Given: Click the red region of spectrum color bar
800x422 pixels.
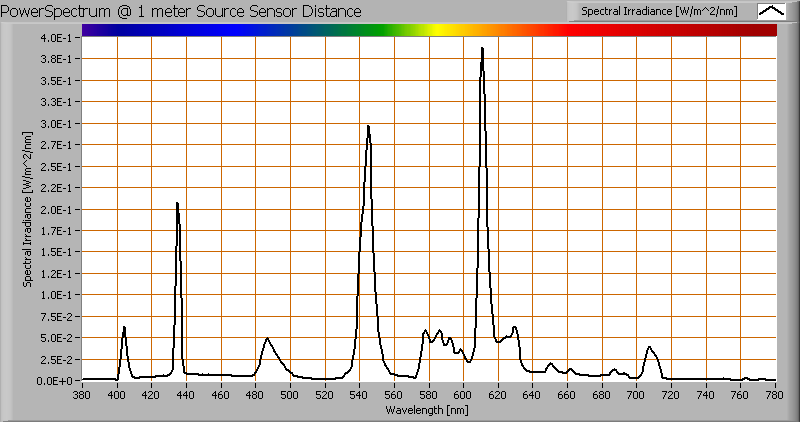Looking at the screenshot, I should coord(620,31).
